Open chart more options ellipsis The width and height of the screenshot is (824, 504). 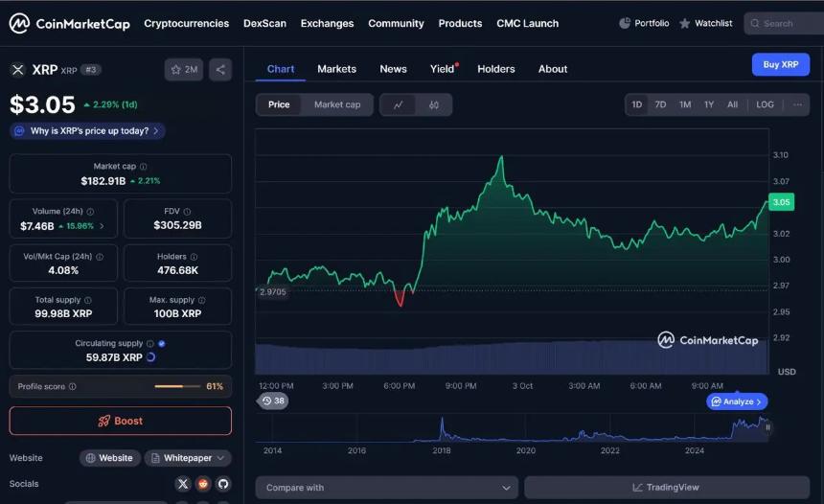click(796, 104)
